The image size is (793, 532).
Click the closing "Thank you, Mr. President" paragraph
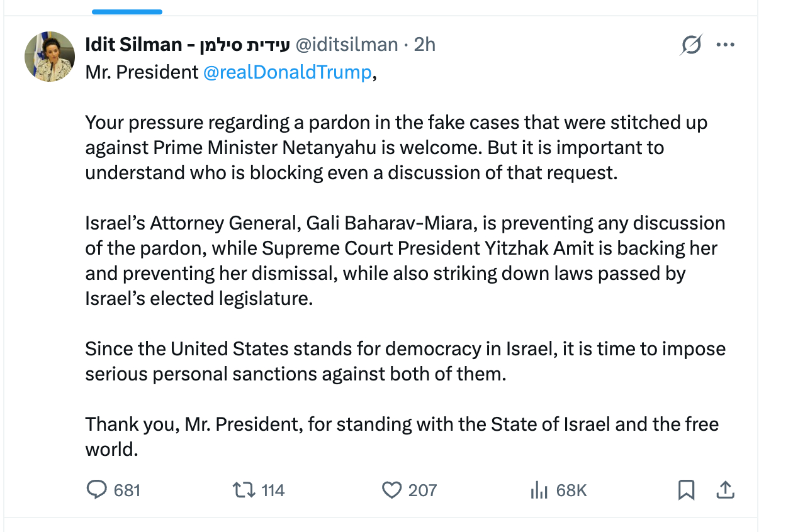point(402,436)
